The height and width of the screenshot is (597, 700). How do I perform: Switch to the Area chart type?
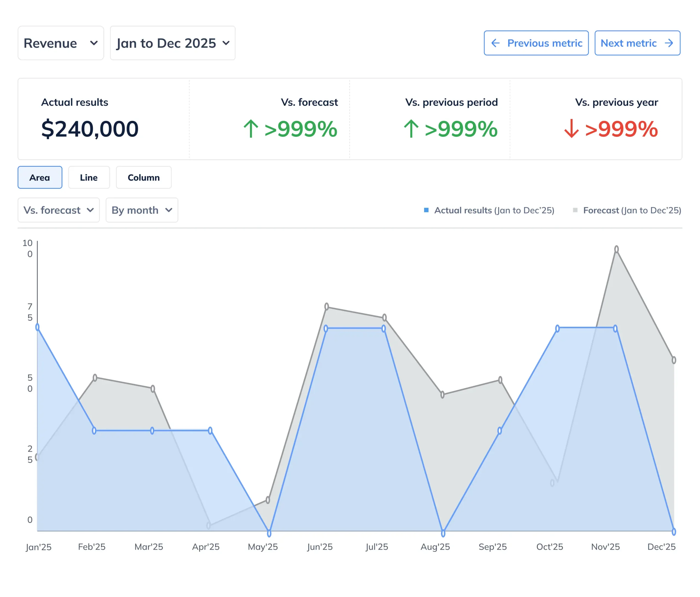(40, 178)
